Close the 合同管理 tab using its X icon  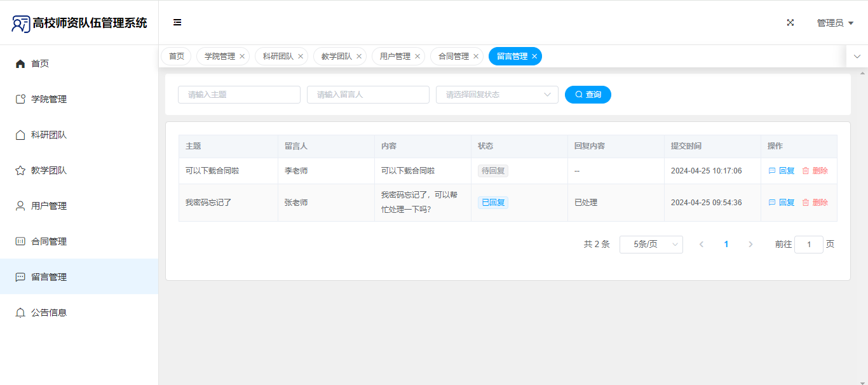[476, 57]
